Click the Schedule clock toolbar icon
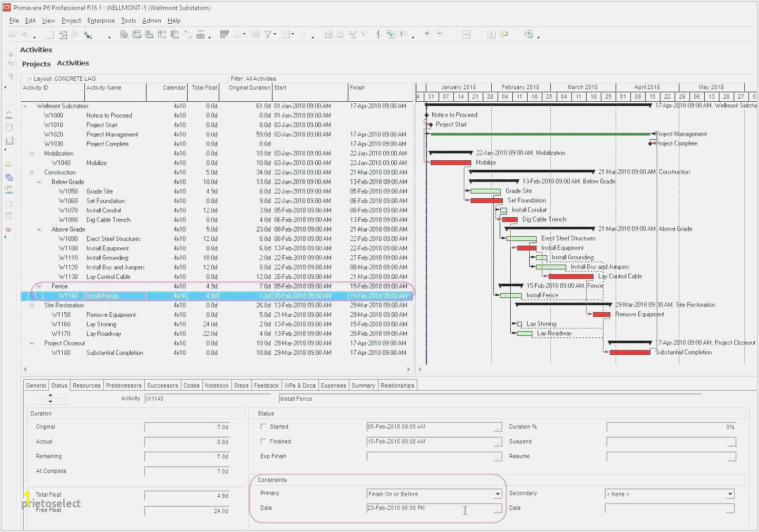Screen dimensions: 759x532 tap(340, 34)
